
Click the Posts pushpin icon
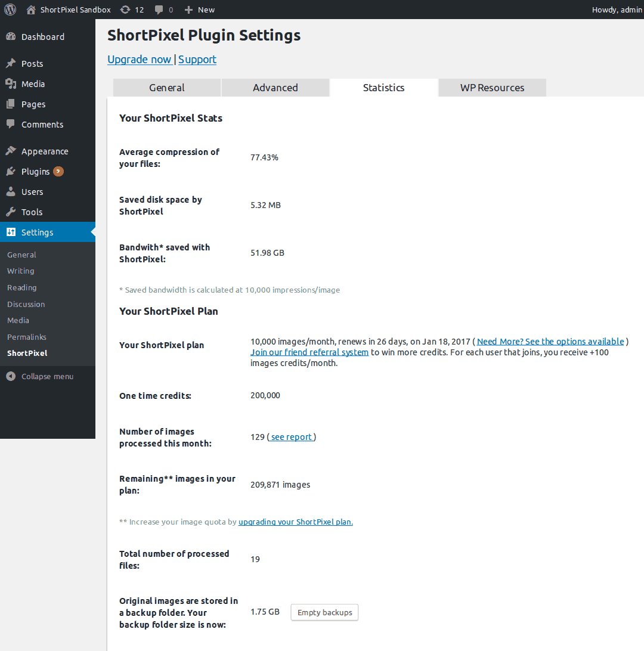point(11,63)
